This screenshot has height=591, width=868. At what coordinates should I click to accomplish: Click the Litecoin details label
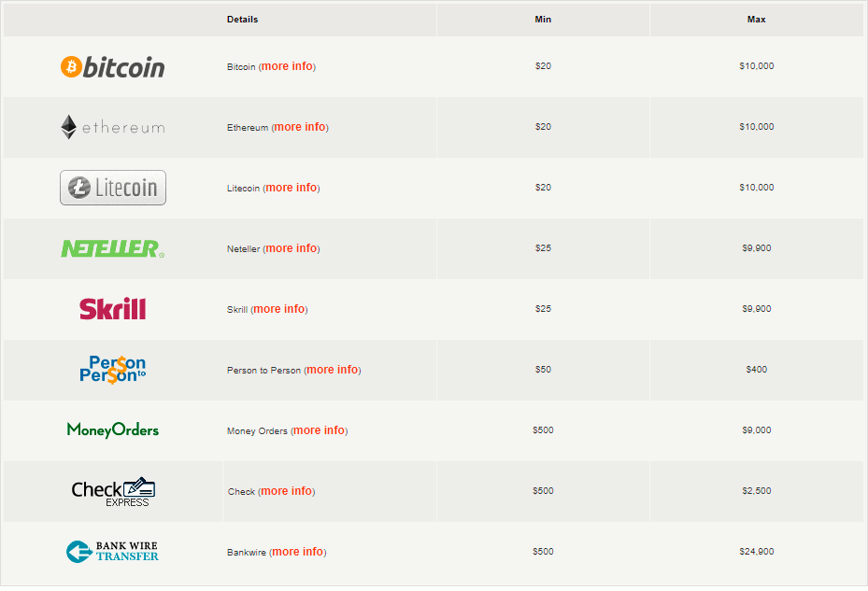point(243,189)
